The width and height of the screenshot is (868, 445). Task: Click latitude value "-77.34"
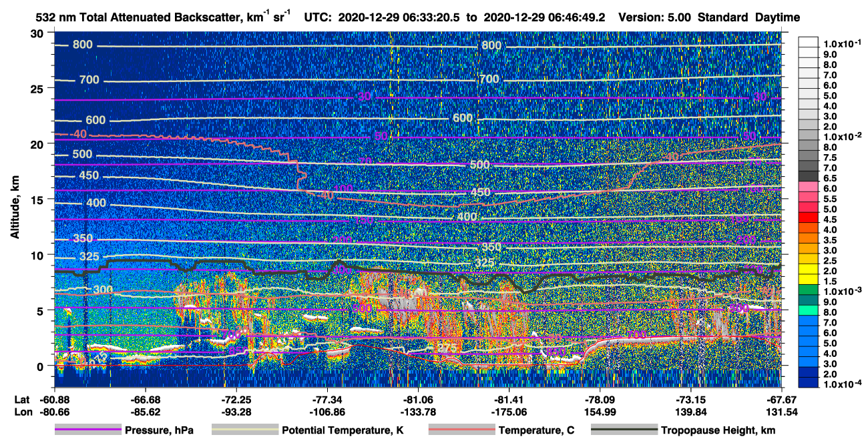pos(327,400)
